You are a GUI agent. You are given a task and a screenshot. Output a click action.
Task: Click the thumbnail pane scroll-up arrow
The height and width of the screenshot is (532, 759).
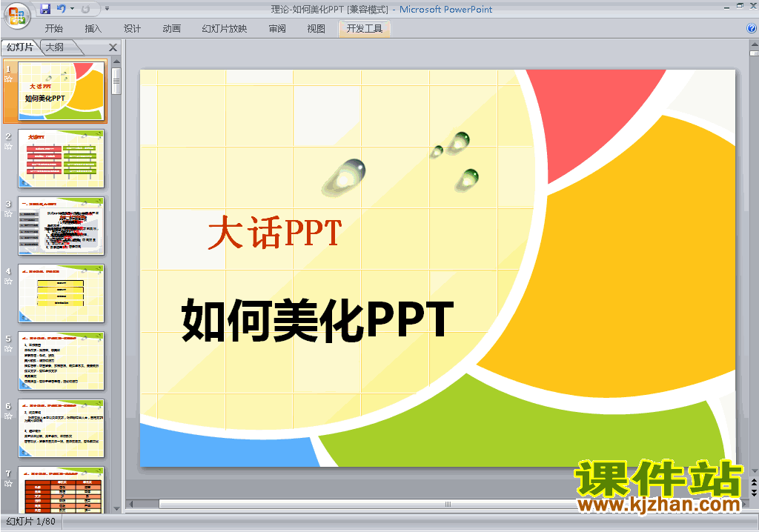pyautogui.click(x=116, y=62)
